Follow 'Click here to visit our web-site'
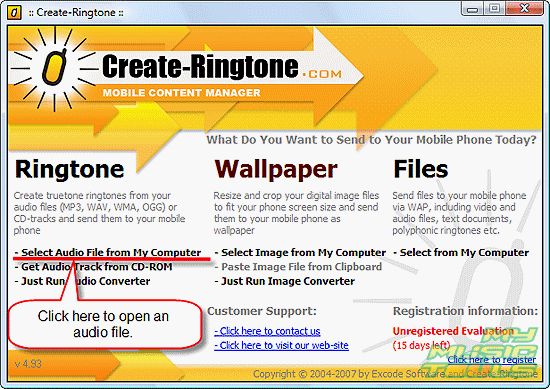Viewport: 550px width, 389px height. click(281, 346)
